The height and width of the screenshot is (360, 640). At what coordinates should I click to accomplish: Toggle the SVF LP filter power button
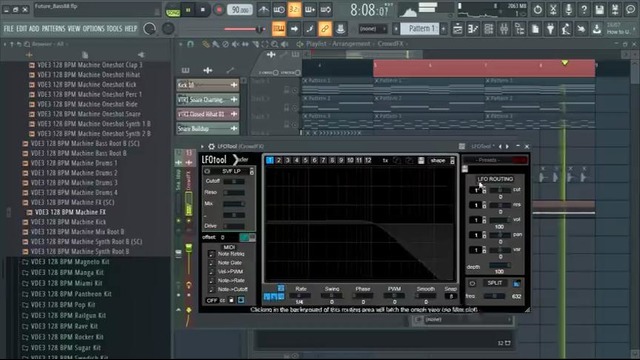[207, 171]
